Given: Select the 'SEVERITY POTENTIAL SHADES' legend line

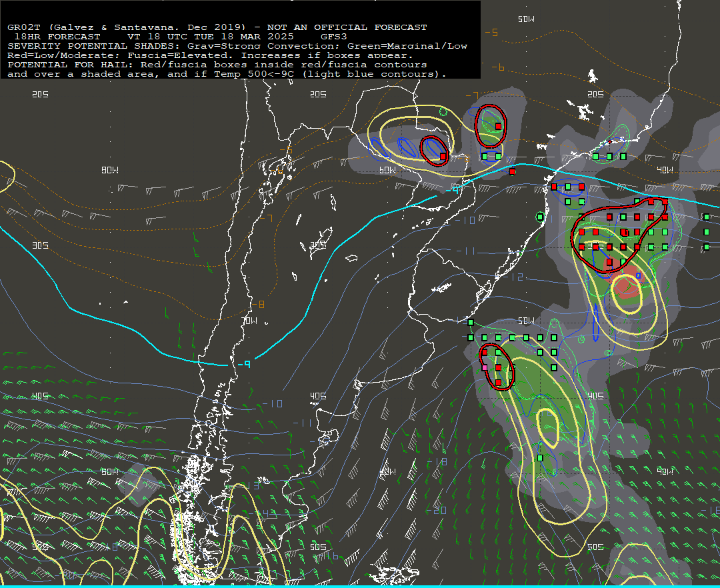Looking at the screenshot, I should click(237, 46).
